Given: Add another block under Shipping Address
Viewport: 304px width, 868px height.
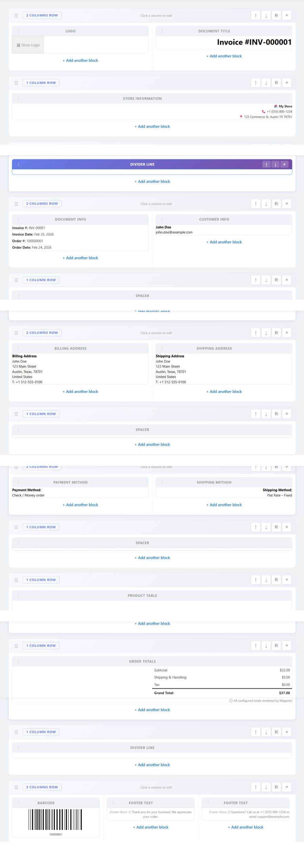Looking at the screenshot, I should point(224,392).
